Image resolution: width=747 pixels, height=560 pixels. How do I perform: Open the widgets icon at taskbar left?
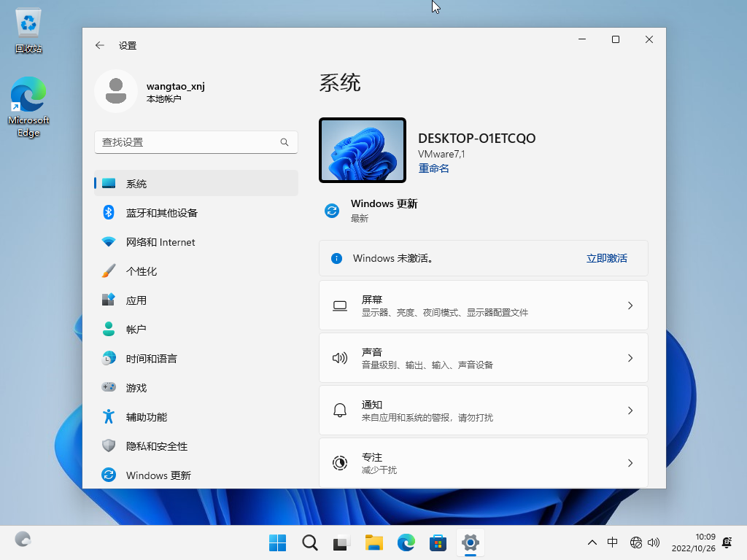pos(23,540)
